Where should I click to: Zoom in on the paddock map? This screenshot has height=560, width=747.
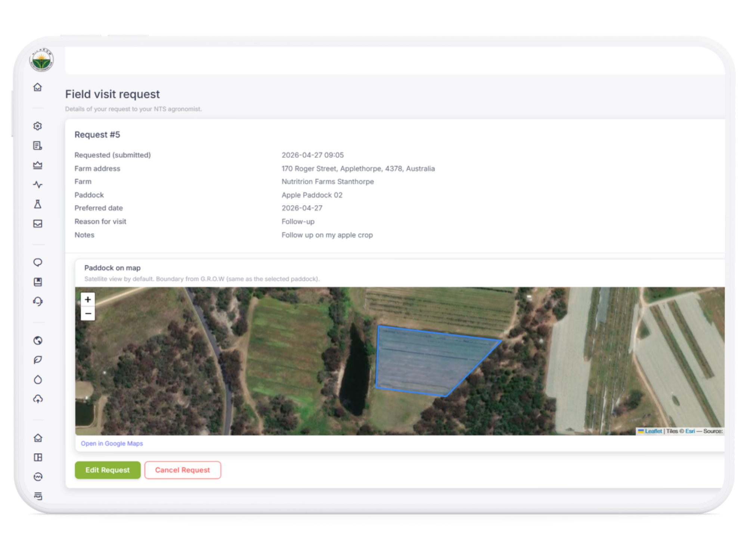[x=88, y=299]
